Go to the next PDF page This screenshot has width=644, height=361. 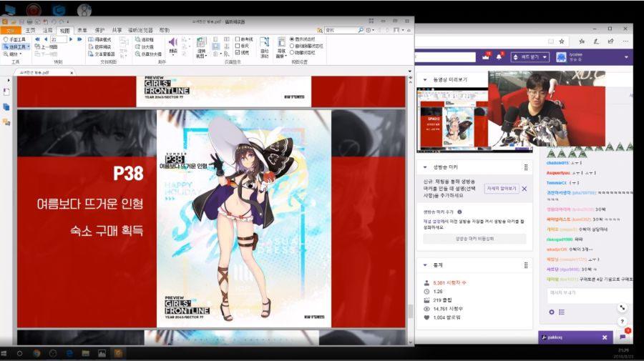71,39
